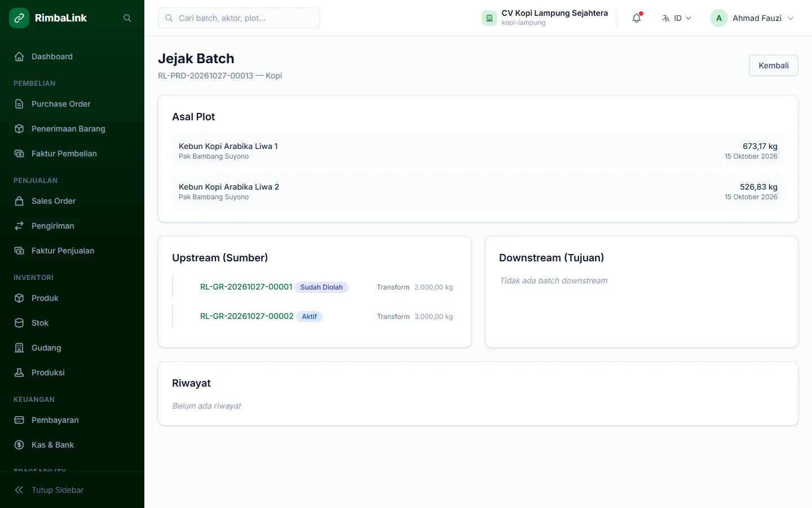Screen dimensions: 812x508
Task: Click the Stok database icon
Action: pos(19,323)
